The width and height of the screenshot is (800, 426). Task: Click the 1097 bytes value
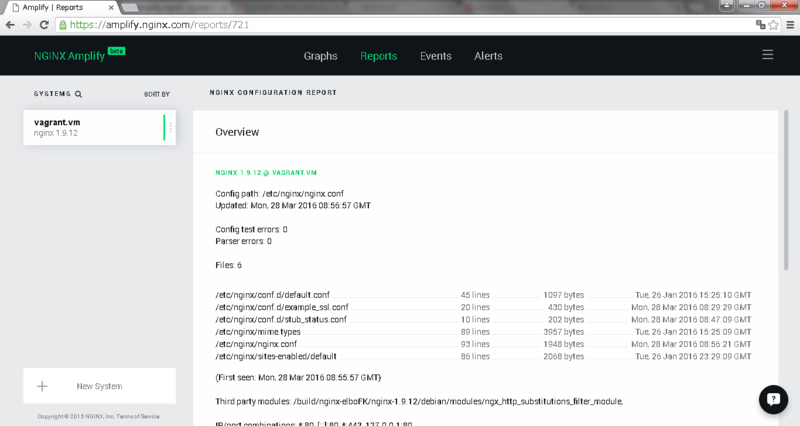click(x=563, y=295)
